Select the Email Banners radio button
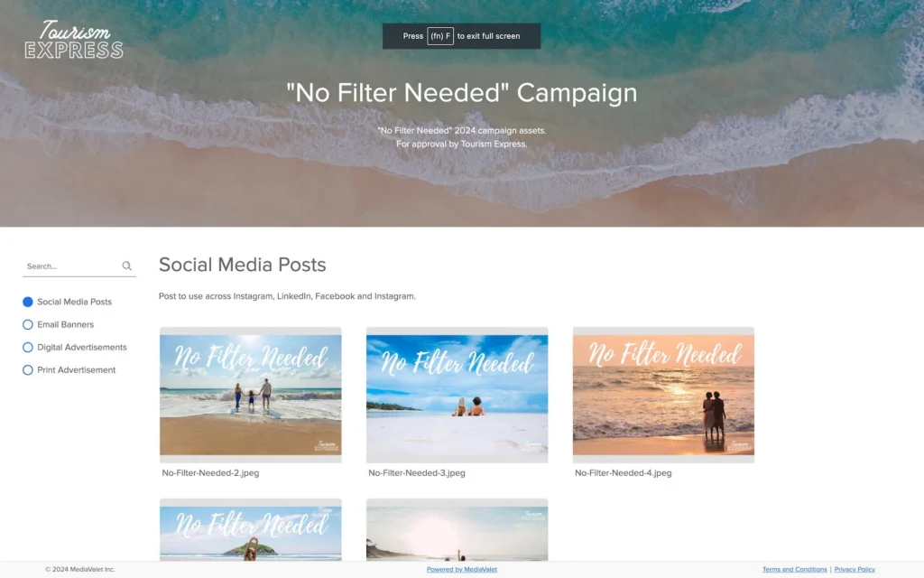Screen dimensions: 924x578 pyautogui.click(x=28, y=324)
